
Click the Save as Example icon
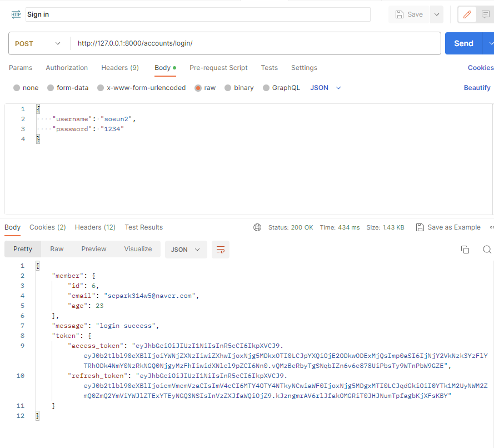(x=420, y=227)
